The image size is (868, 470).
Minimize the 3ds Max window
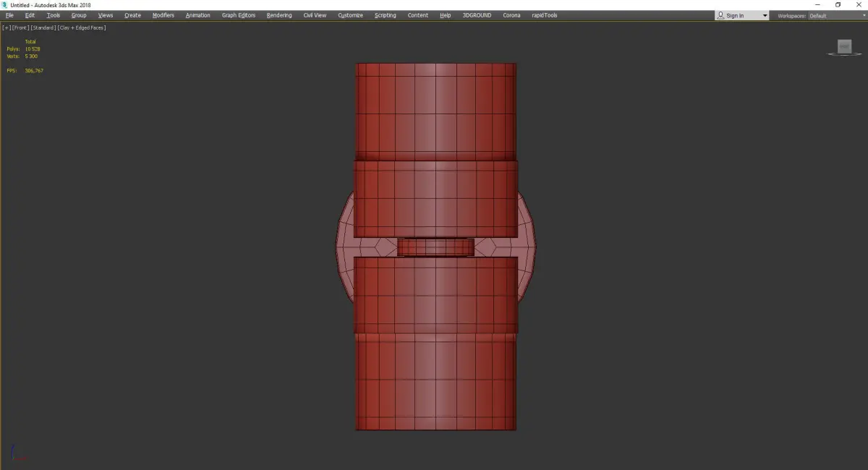(817, 5)
